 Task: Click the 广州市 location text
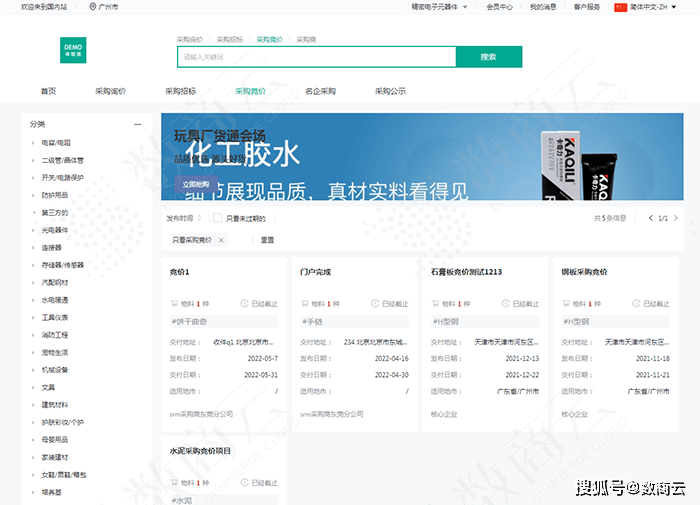pyautogui.click(x=108, y=7)
